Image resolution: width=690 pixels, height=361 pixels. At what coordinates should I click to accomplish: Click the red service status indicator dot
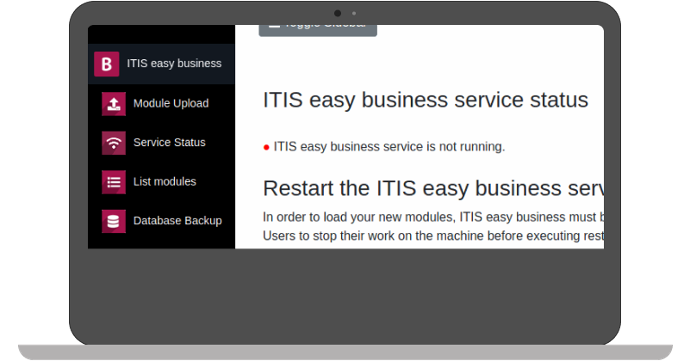click(266, 147)
